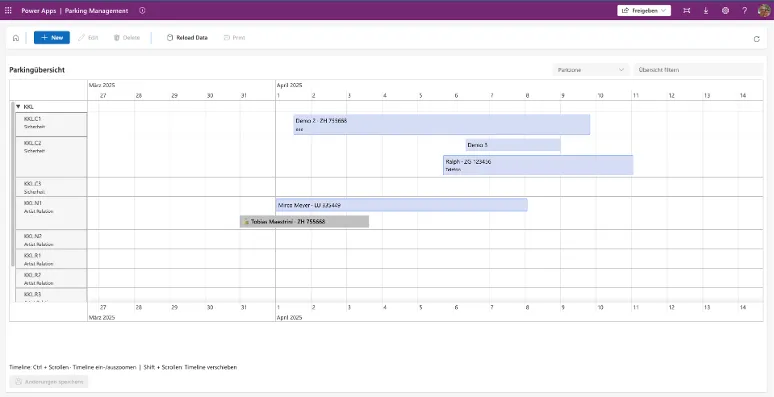Open the Parkzone dropdown
Screen dimensions: 774x397
point(591,70)
